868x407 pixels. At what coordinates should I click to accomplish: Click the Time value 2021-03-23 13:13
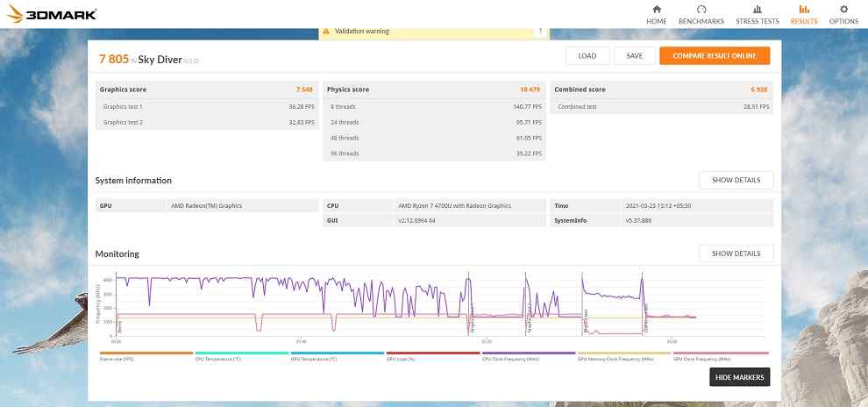pos(658,206)
